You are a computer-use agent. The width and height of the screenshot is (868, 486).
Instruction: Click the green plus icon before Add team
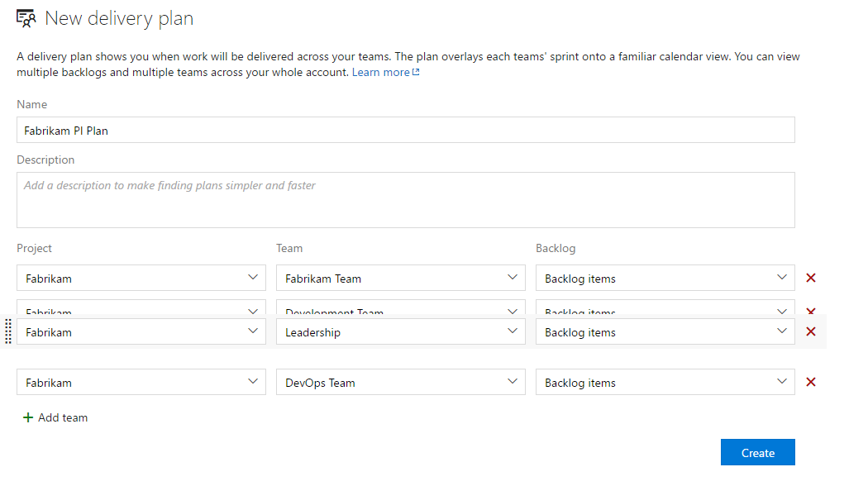click(x=28, y=417)
